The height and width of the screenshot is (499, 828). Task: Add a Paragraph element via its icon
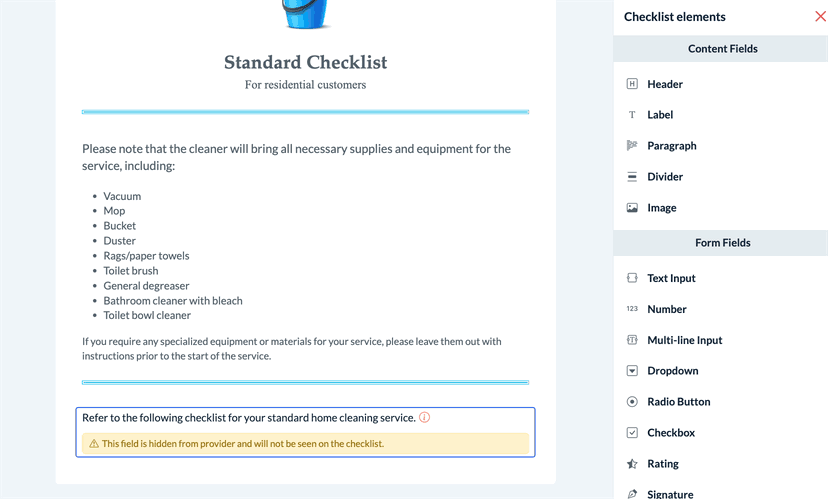[x=632, y=145]
